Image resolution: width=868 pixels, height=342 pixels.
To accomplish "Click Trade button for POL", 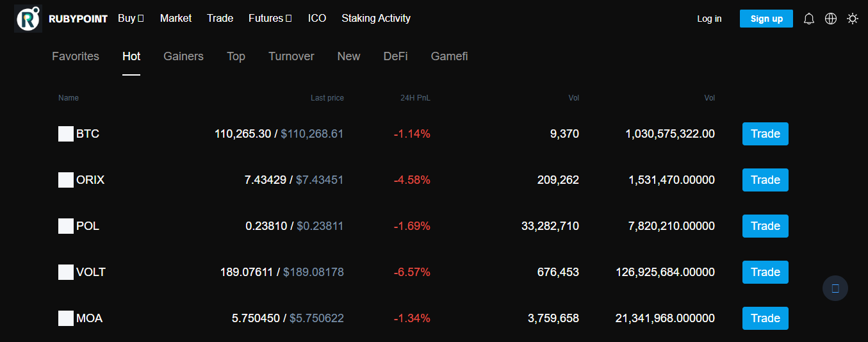I will (x=766, y=226).
